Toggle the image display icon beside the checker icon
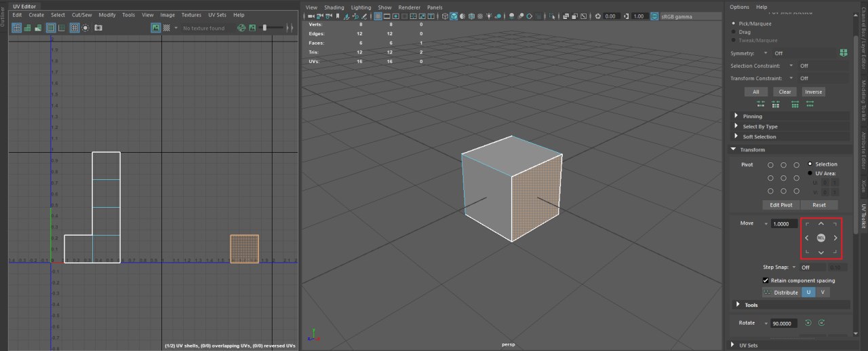Viewport: 868px width, 351px height. pos(156,28)
